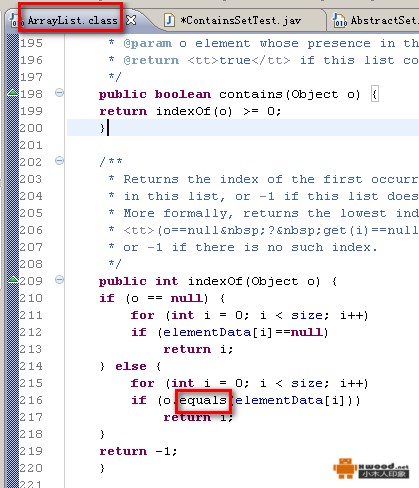
Task: Click the Java file icon on ContainsSetTest tab
Action: [x=169, y=20]
